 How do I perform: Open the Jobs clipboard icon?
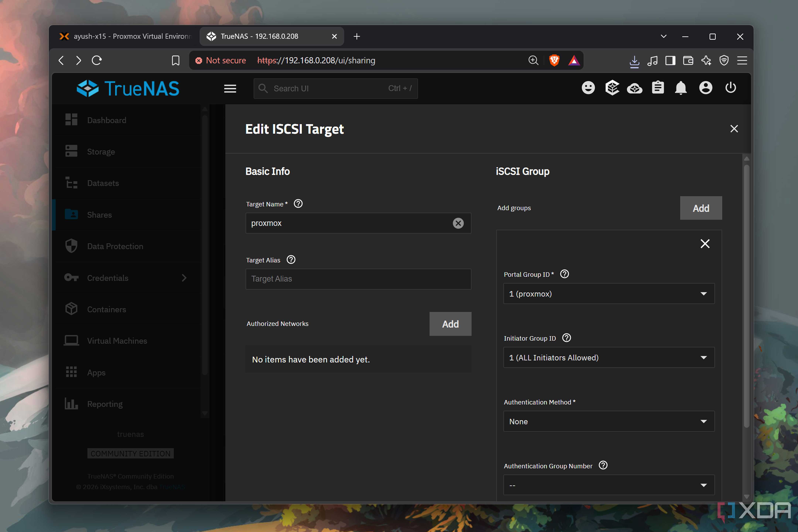658,88
